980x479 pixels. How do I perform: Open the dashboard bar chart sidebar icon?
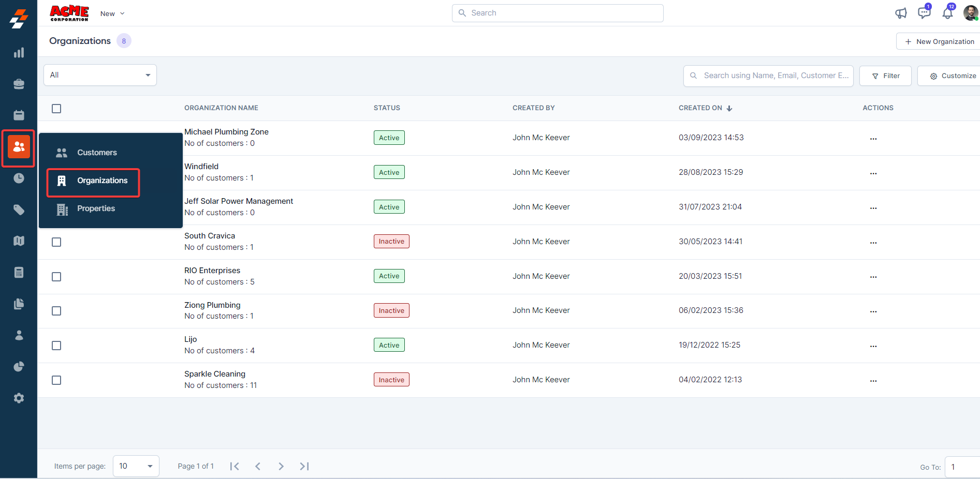pyautogui.click(x=19, y=53)
